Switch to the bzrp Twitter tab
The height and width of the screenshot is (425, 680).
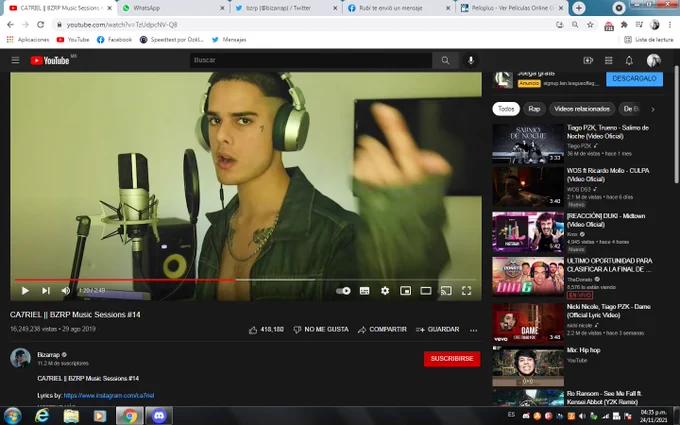(286, 8)
